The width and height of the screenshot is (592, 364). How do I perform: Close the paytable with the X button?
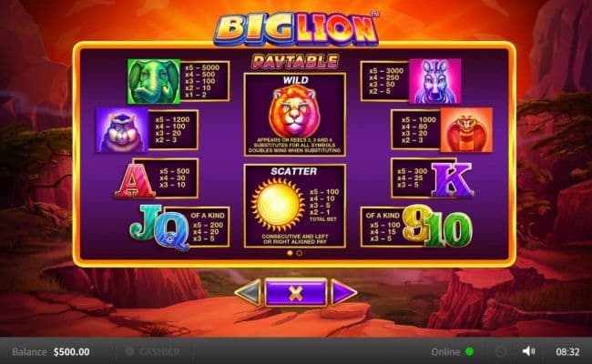coord(296,292)
